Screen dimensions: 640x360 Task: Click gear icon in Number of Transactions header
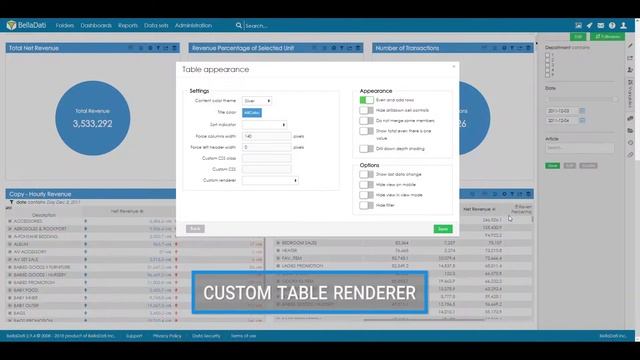(504, 48)
